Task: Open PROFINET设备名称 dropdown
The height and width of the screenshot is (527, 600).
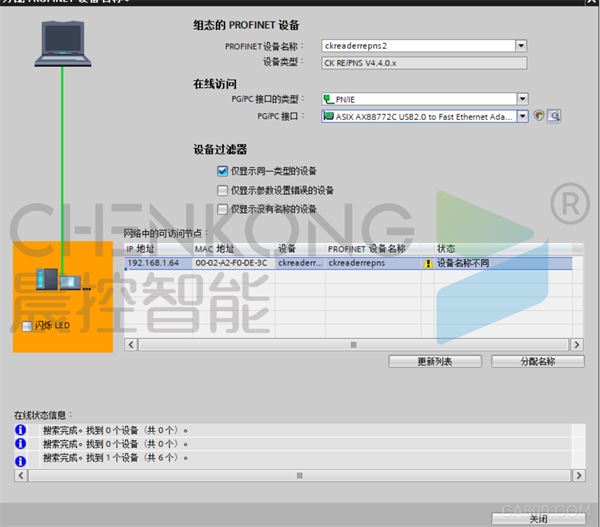Action: (x=521, y=46)
